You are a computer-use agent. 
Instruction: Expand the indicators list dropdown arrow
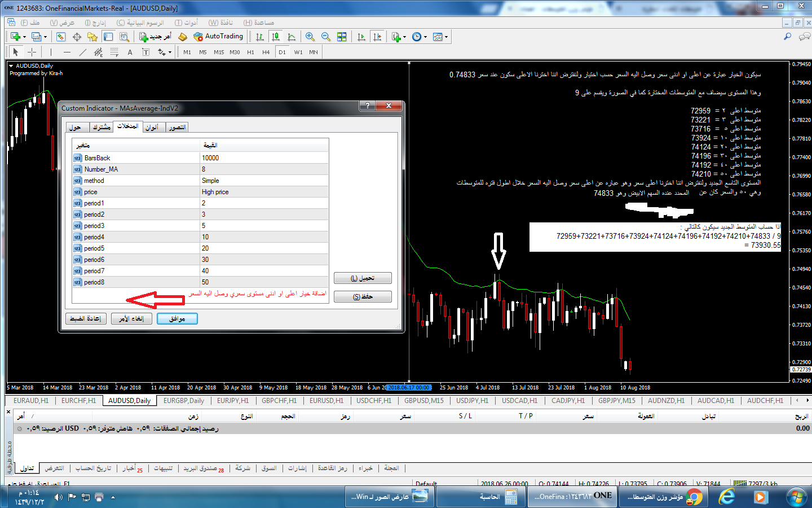[x=405, y=37]
